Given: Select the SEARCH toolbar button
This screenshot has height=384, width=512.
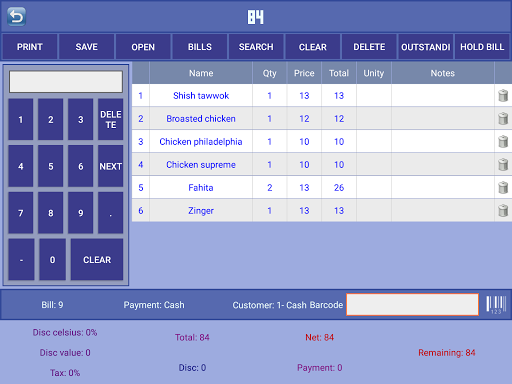Looking at the screenshot, I should click(256, 47).
